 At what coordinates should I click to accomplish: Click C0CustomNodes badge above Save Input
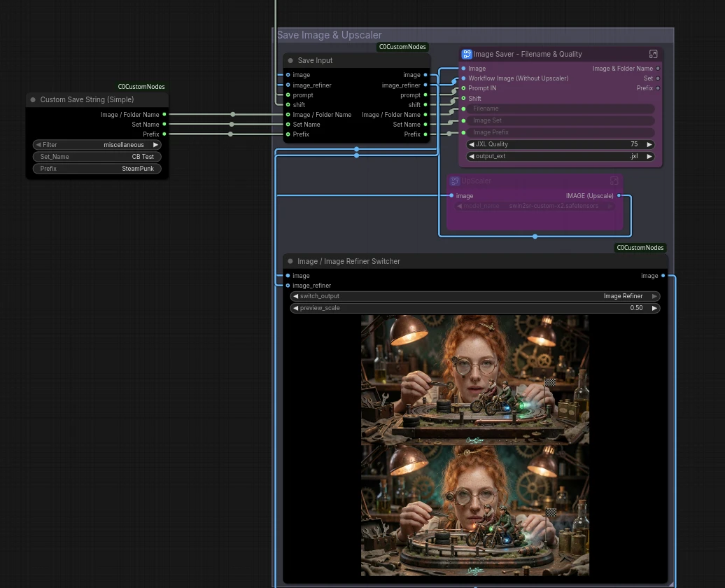click(402, 47)
